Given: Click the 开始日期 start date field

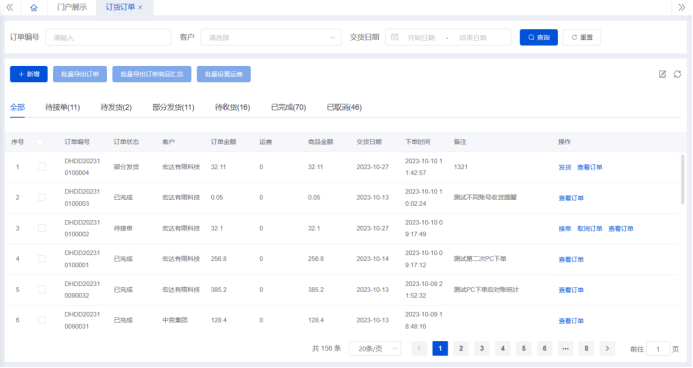Looking at the screenshot, I should (421, 38).
